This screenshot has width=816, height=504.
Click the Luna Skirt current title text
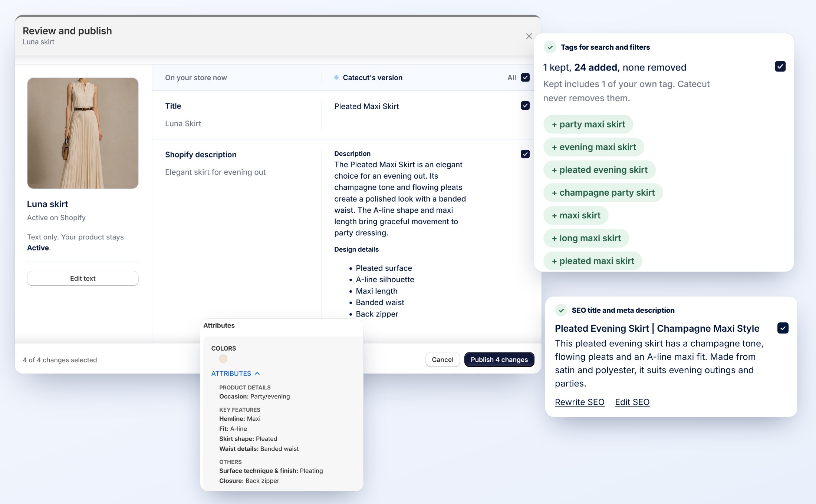point(183,123)
